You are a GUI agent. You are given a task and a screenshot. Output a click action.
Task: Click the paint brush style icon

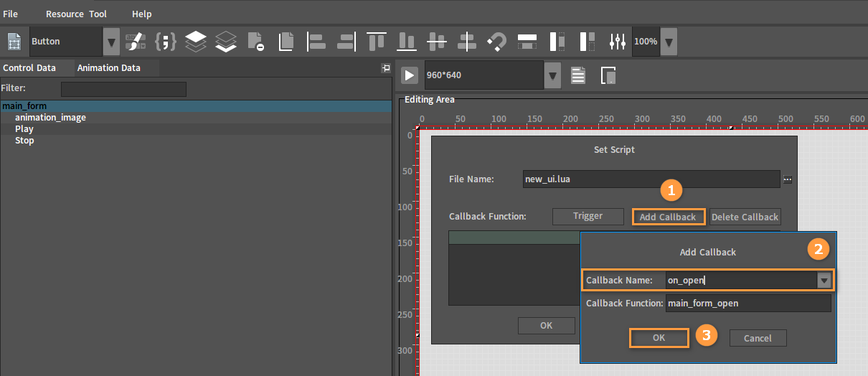point(135,42)
